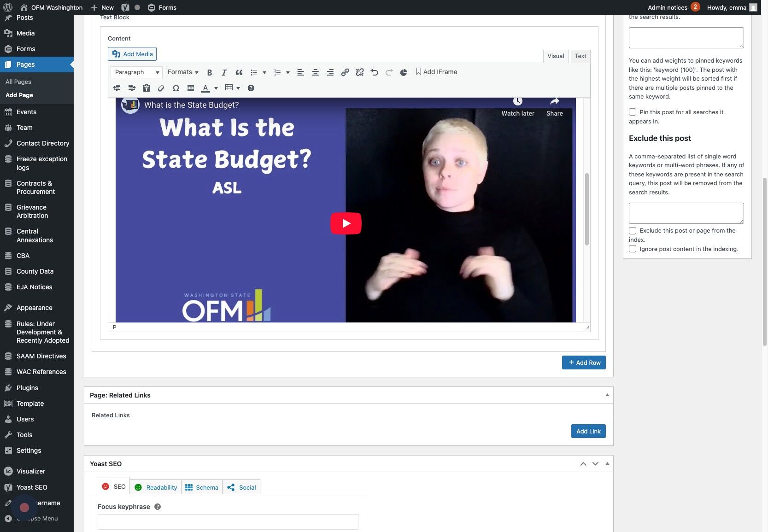Screen dimensions: 768x532
Task: Play the What is the State Budget video
Action: [346, 223]
